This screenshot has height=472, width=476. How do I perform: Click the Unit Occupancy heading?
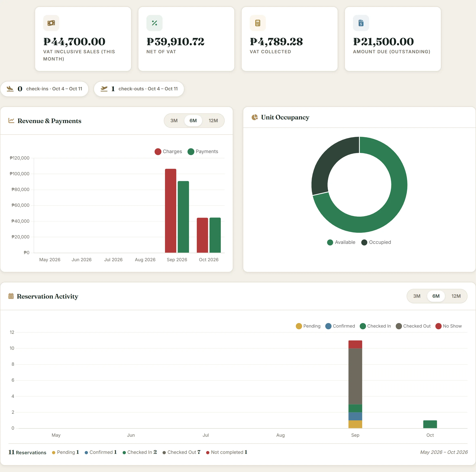coord(285,117)
